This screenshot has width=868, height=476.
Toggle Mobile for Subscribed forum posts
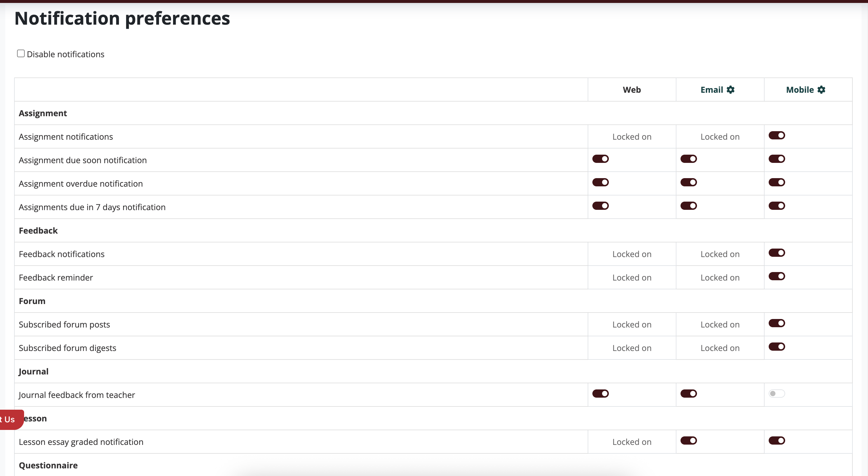pos(777,323)
